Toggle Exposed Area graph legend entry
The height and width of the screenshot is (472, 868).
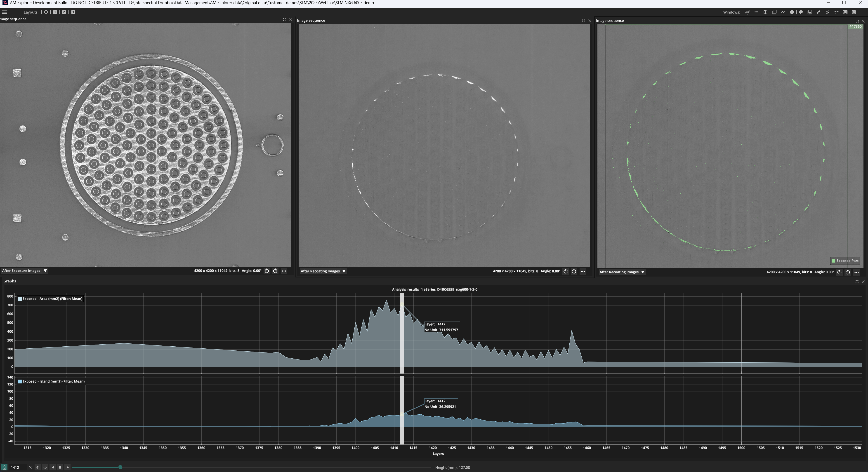[x=51, y=299]
